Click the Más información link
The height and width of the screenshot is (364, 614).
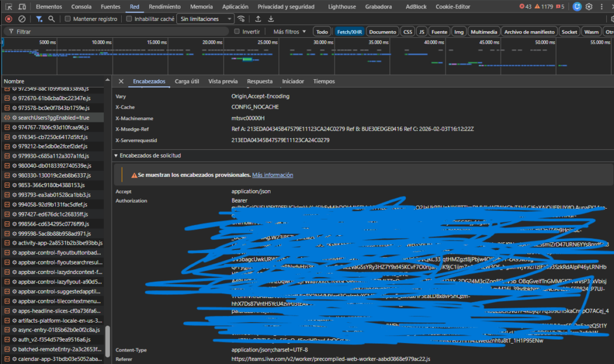(273, 175)
